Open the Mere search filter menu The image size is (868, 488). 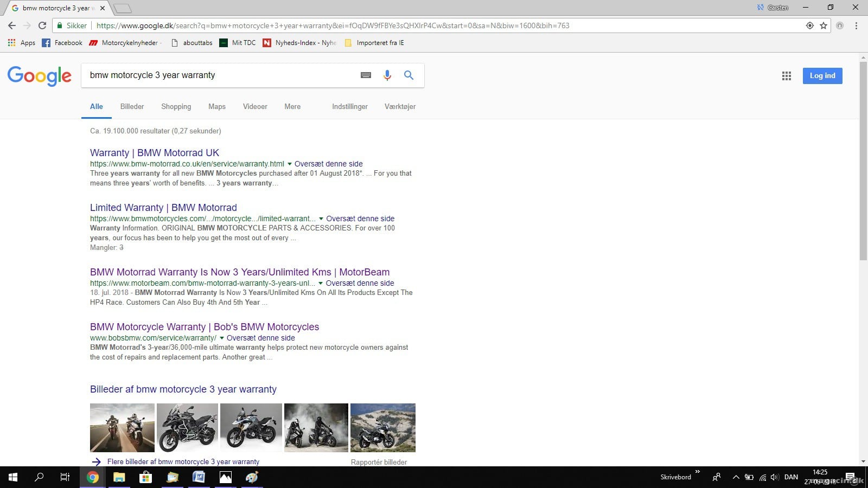tap(292, 107)
